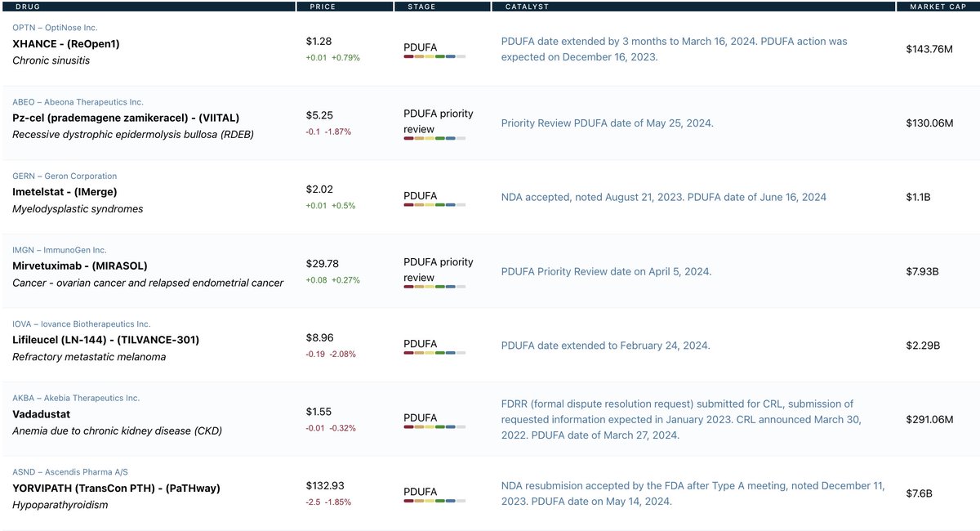Click the $29.78 price for Mirvetuximab
The height and width of the screenshot is (531, 980).
pos(323,264)
